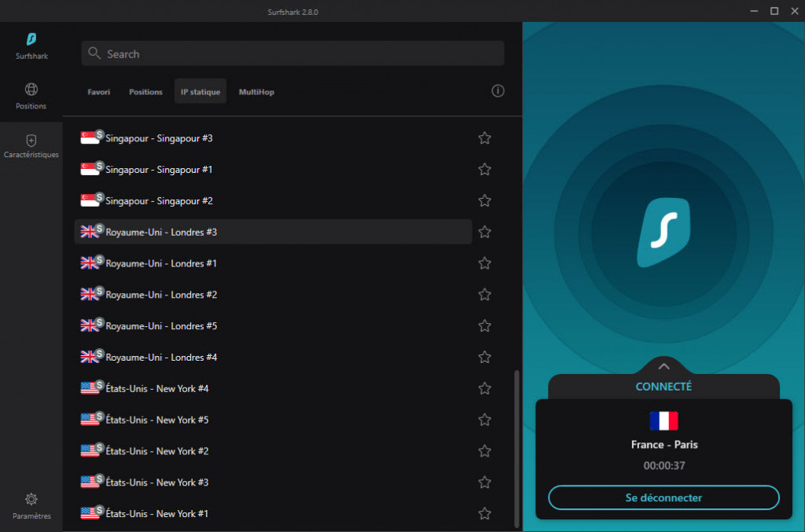Viewport: 805px width, 532px height.
Task: Click the info icon beside tabs
Action: point(498,91)
